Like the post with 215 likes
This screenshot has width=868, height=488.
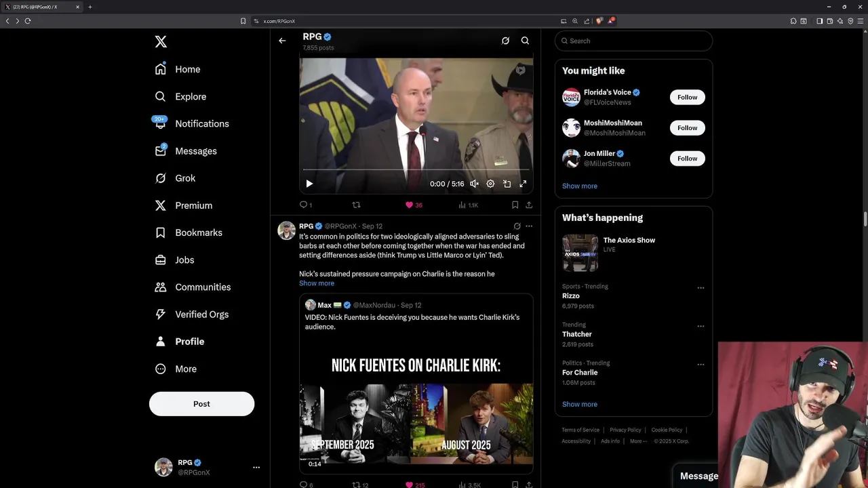tap(415, 485)
